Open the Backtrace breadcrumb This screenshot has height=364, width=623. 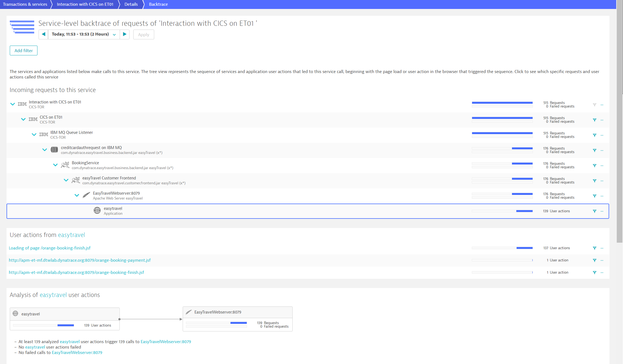pyautogui.click(x=158, y=4)
